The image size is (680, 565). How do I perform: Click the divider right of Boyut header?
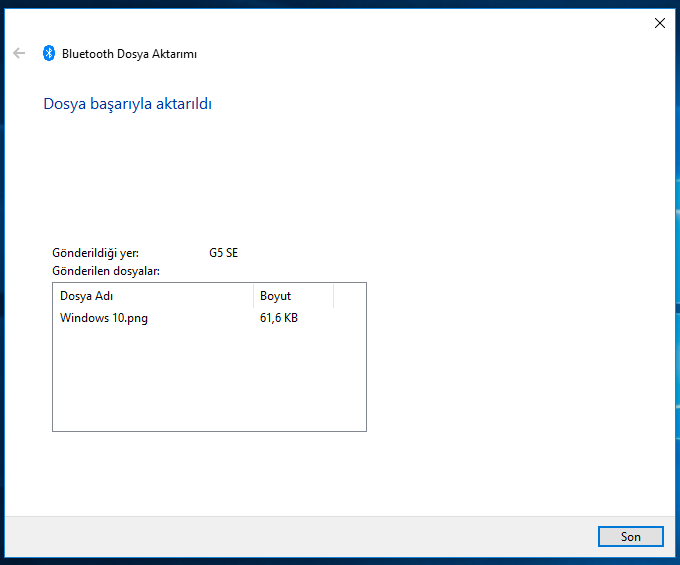point(333,296)
